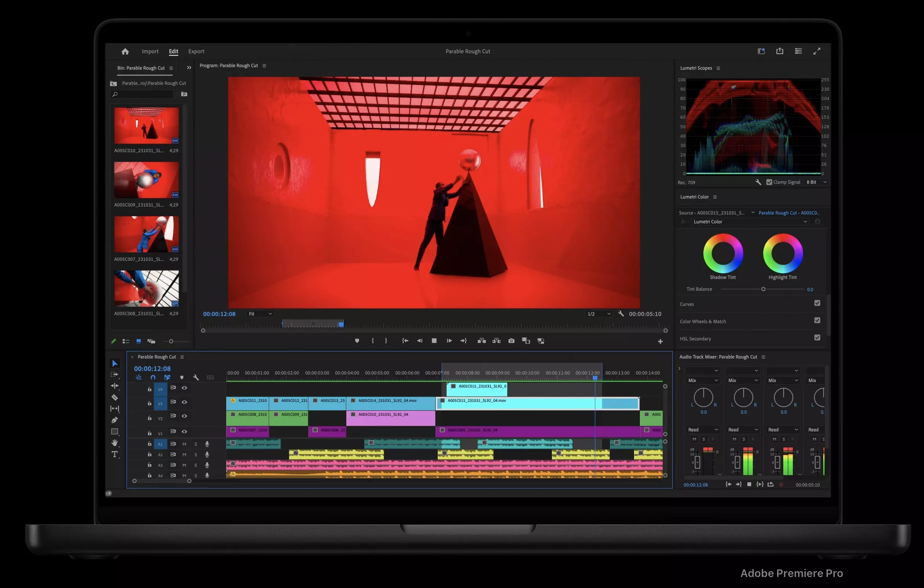The width and height of the screenshot is (924, 588).
Task: Click the bin search field
Action: 142,94
